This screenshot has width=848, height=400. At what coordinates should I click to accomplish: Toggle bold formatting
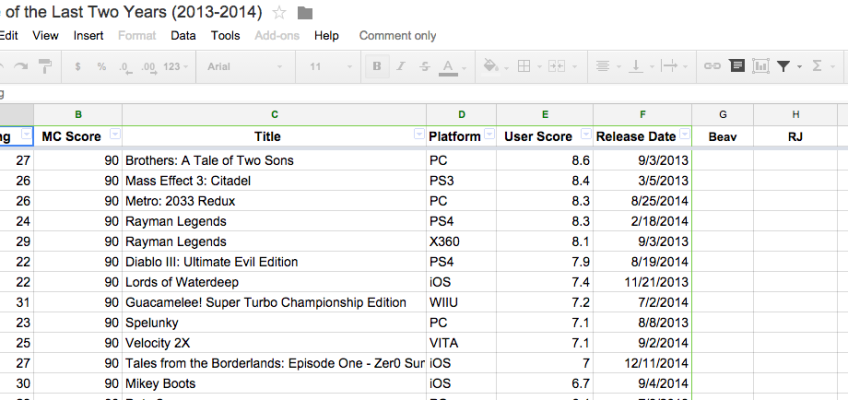(x=377, y=66)
